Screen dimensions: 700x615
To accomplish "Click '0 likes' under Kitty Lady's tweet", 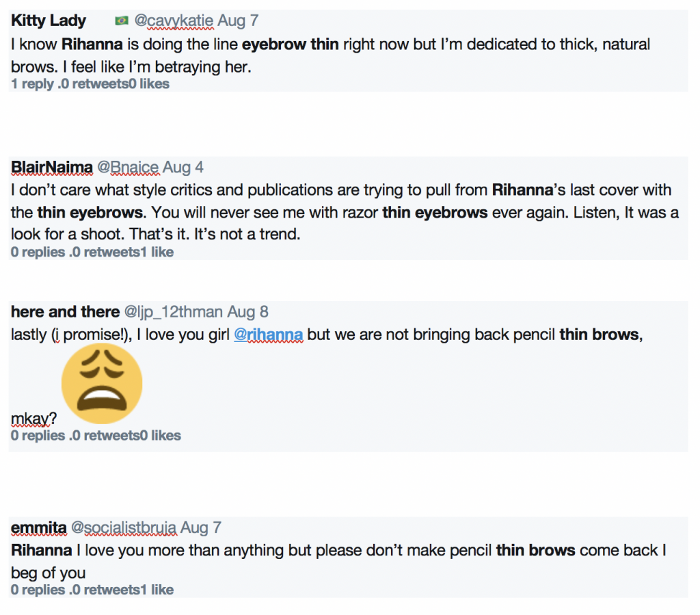I will [x=149, y=84].
